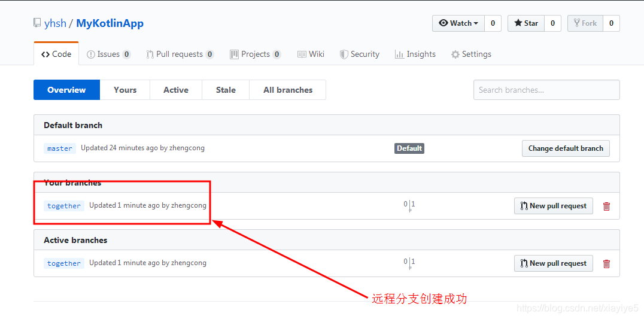Open the Security tab
The image size is (644, 319).
(x=360, y=54)
